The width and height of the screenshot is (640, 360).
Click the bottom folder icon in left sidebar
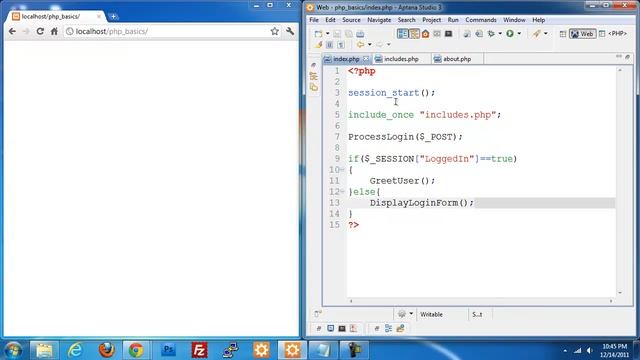click(313, 87)
